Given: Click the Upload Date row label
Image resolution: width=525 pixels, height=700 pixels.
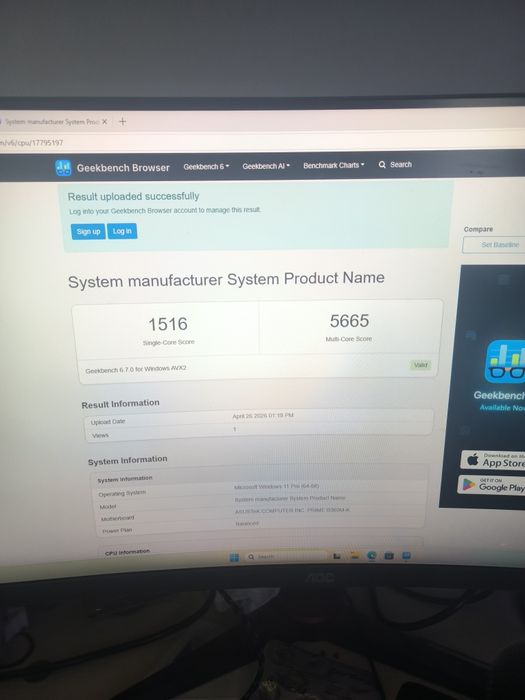Looking at the screenshot, I should pyautogui.click(x=108, y=422).
